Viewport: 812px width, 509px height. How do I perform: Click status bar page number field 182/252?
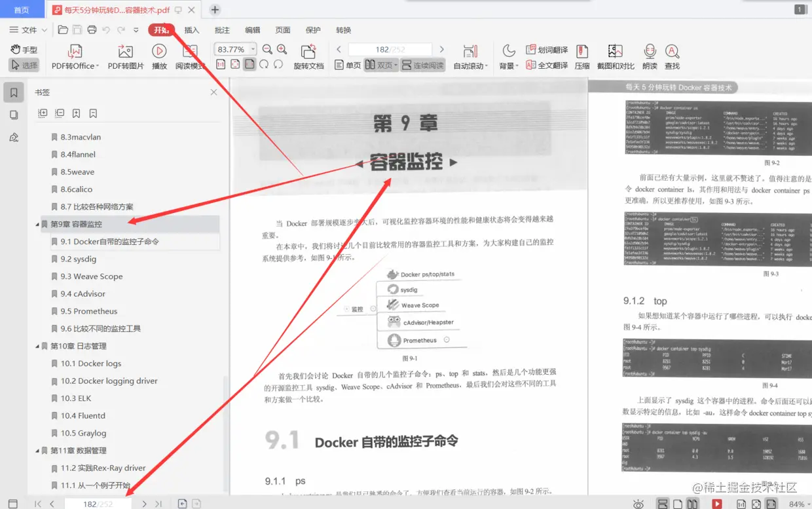[98, 504]
